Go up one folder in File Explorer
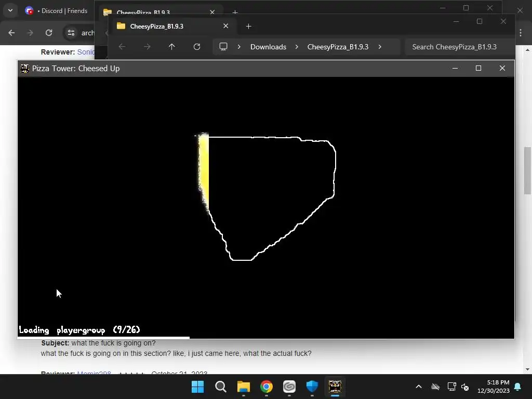 pos(171,47)
